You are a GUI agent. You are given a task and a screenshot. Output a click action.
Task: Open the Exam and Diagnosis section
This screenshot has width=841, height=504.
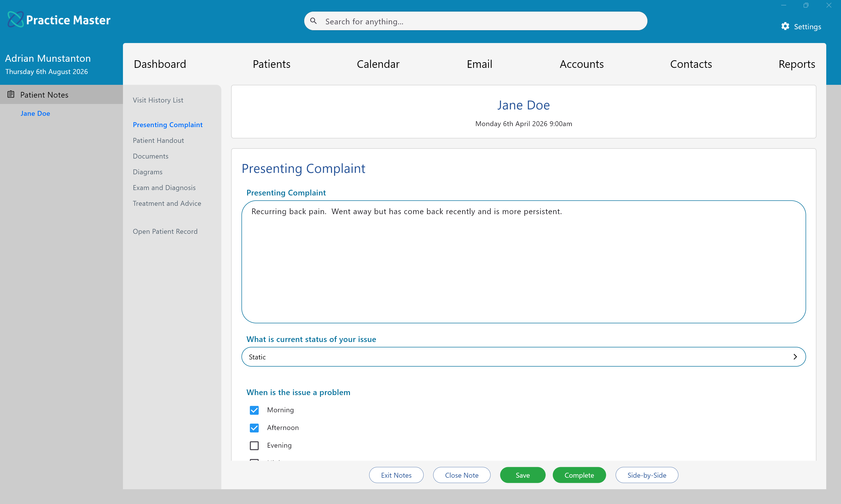point(164,188)
